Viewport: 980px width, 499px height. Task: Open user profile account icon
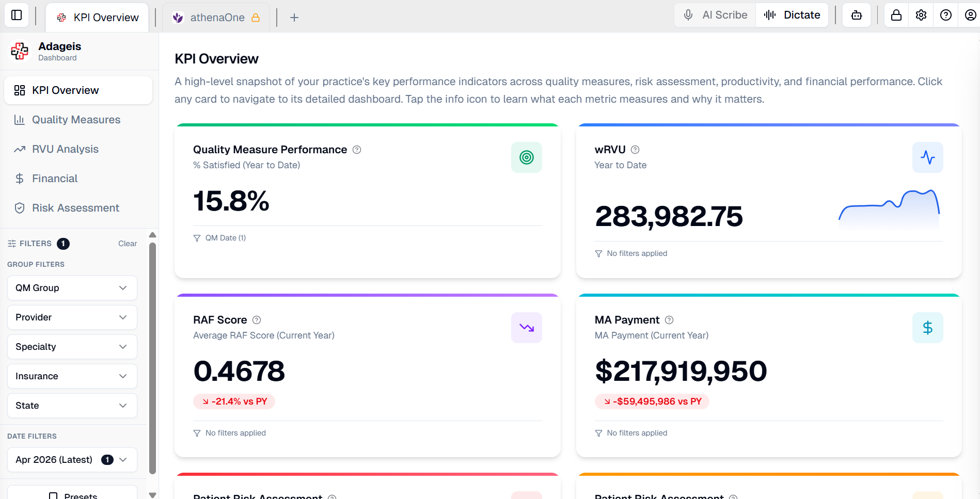pos(971,15)
